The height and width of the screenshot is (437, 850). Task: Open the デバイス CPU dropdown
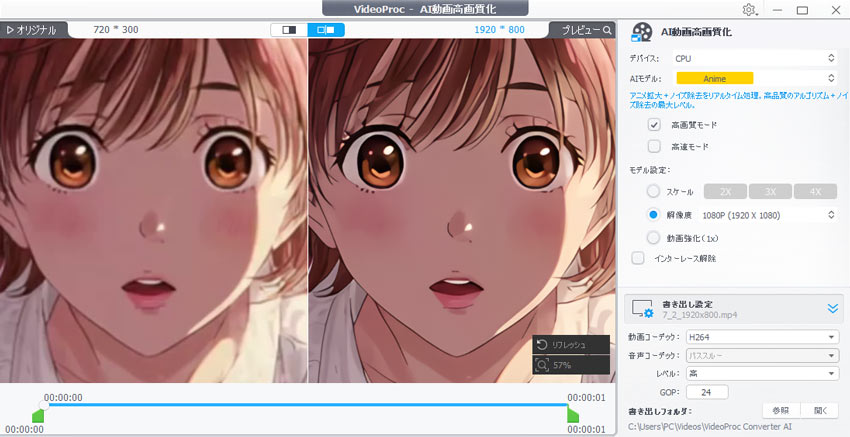755,58
